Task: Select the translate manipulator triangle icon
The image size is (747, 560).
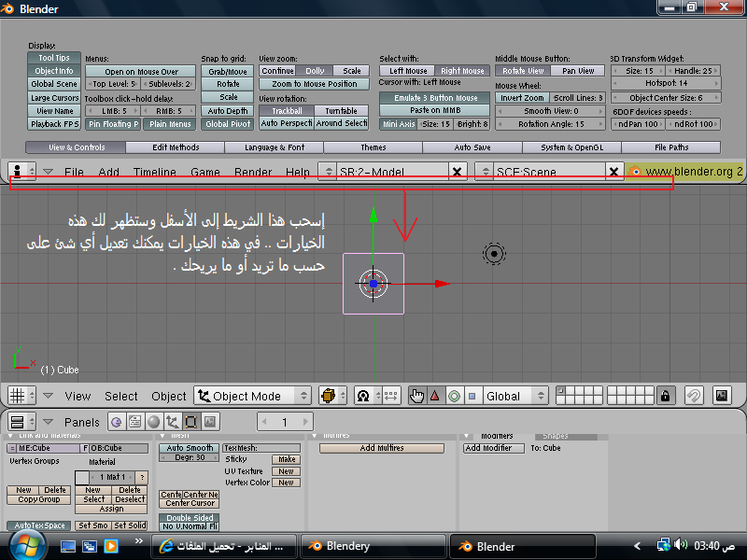Action: pos(435,396)
